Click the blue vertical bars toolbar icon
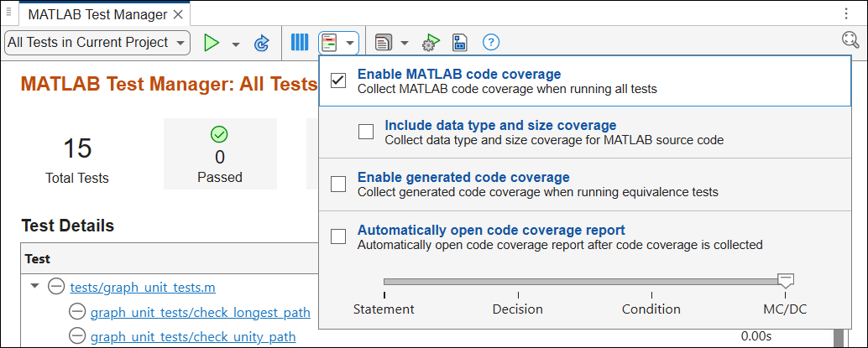 click(x=300, y=43)
